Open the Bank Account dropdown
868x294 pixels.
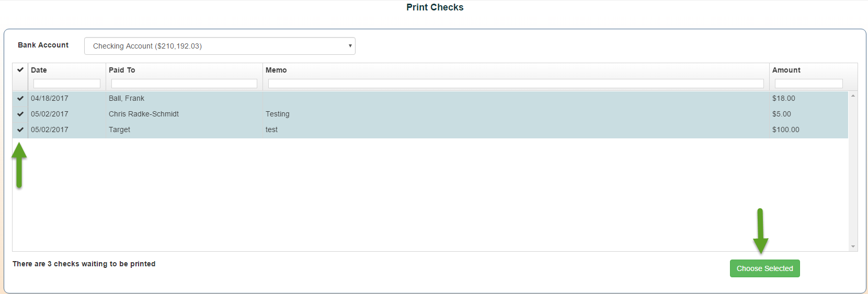(220, 46)
